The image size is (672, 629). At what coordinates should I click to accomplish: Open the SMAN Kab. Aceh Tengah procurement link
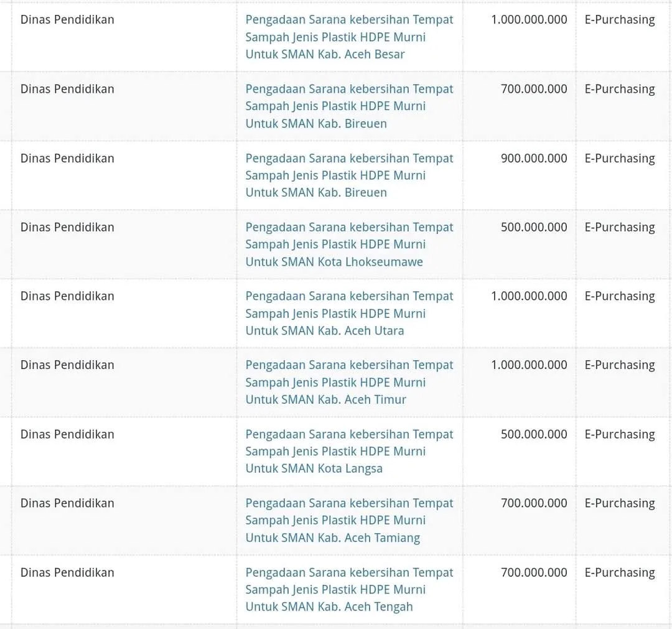pos(349,590)
